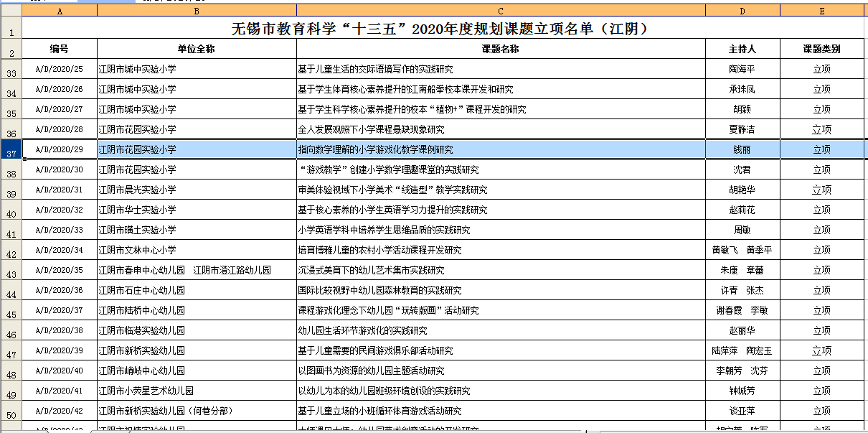Click the 课题类别 header cell

(x=821, y=50)
